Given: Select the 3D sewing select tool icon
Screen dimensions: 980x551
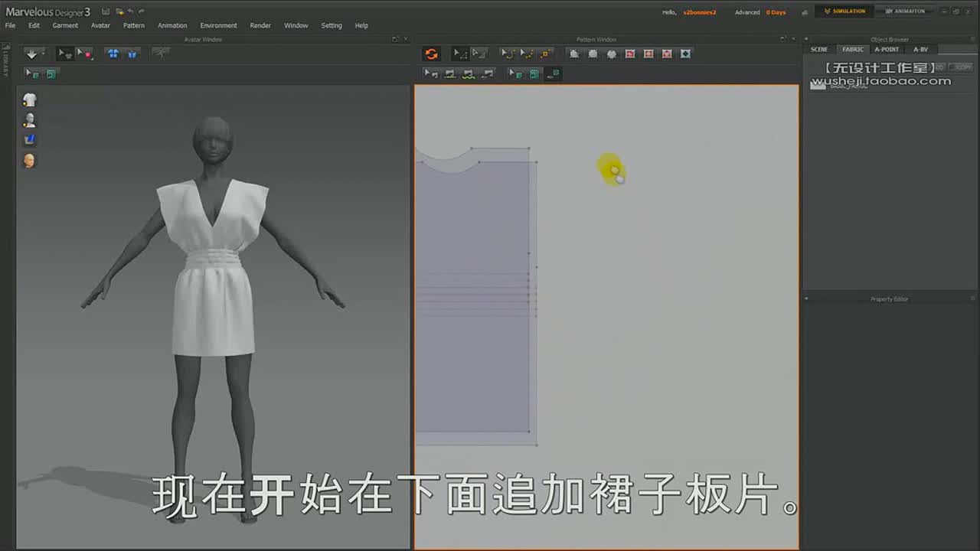Looking at the screenshot, I should click(x=32, y=73).
